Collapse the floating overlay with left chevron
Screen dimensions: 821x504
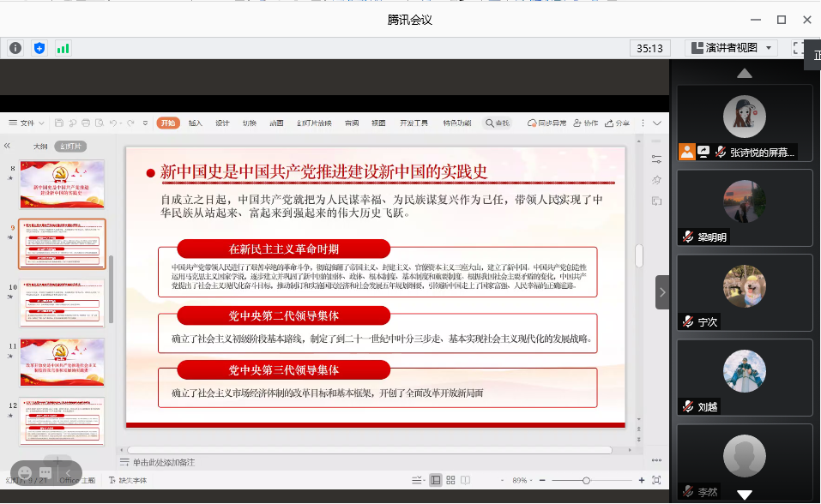tap(68, 473)
